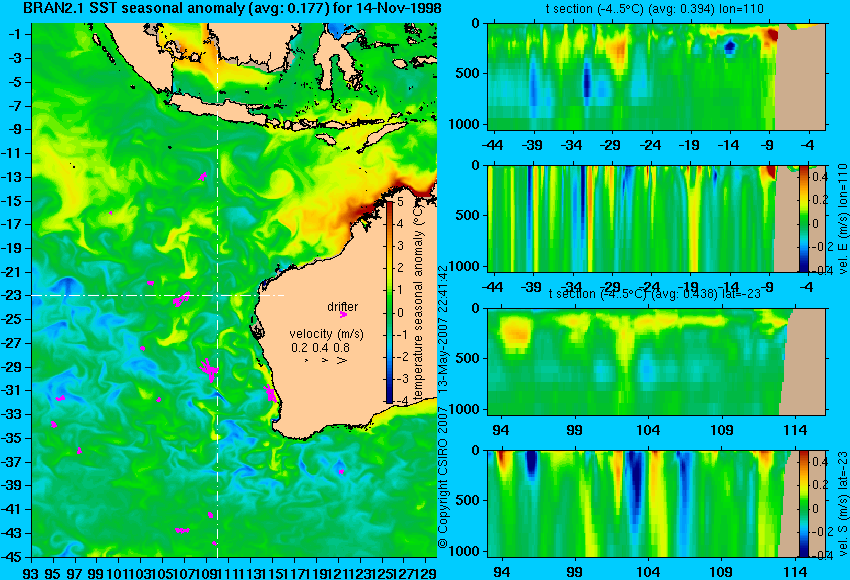Click the magenta drifter marker in the legend
Image resolution: width=850 pixels, height=580 pixels.
[343, 314]
